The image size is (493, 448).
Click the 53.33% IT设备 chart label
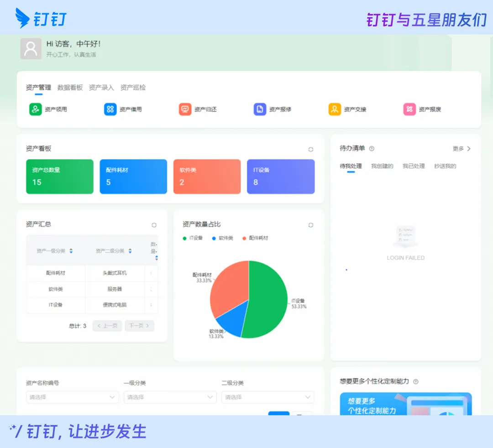pyautogui.click(x=299, y=304)
